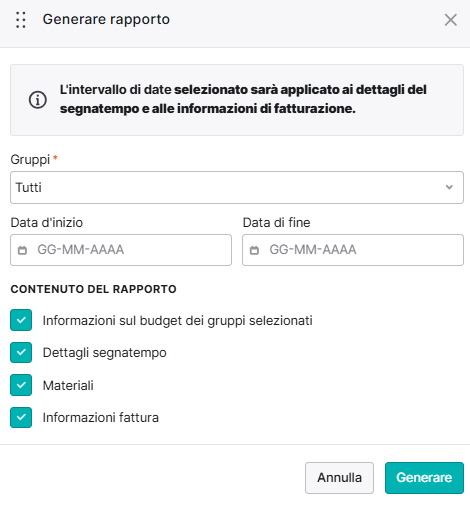Screen dimensions: 470x507
Task: Uncheck Informazioni sul budget dei gruppi selezionati
Action: pos(21,320)
